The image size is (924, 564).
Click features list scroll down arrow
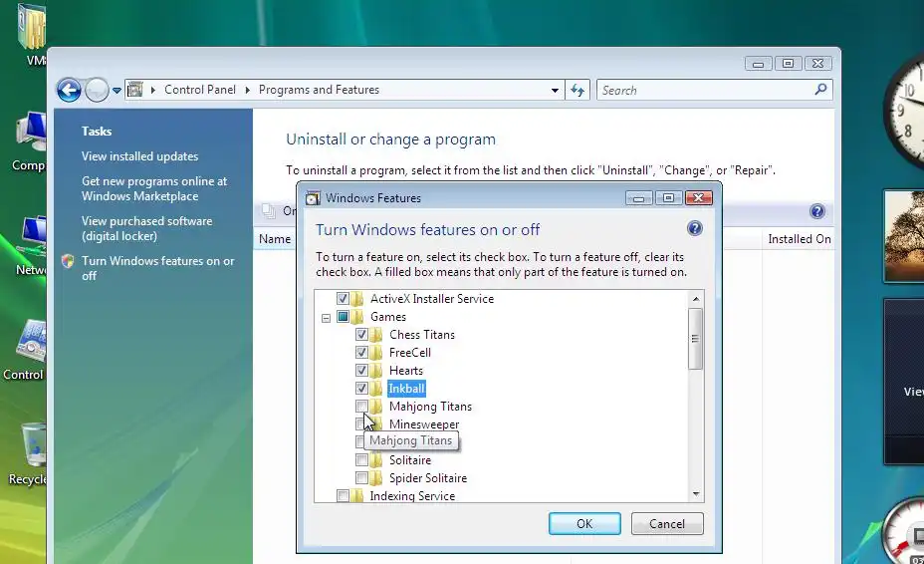click(x=696, y=494)
